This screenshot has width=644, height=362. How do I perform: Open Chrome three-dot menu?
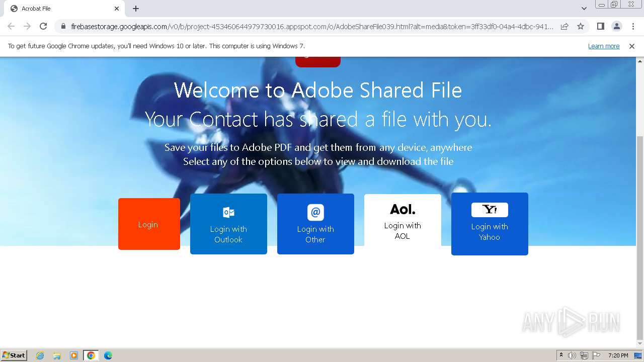(632, 26)
